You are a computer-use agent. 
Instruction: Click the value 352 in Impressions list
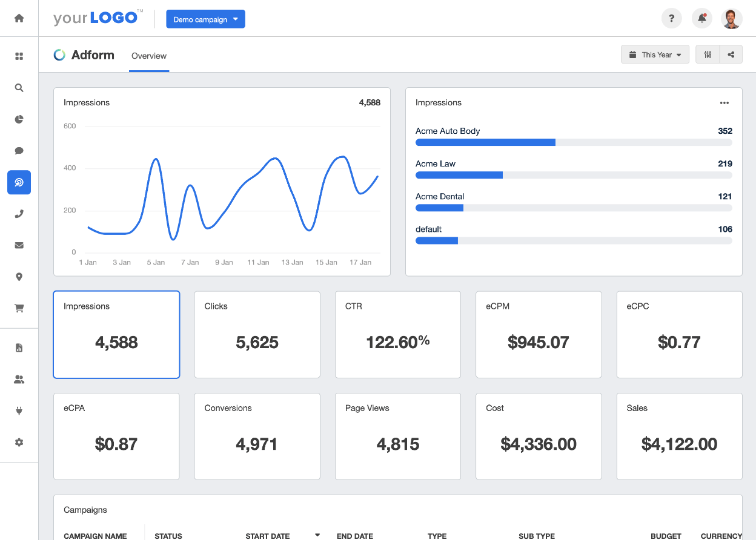coord(724,131)
